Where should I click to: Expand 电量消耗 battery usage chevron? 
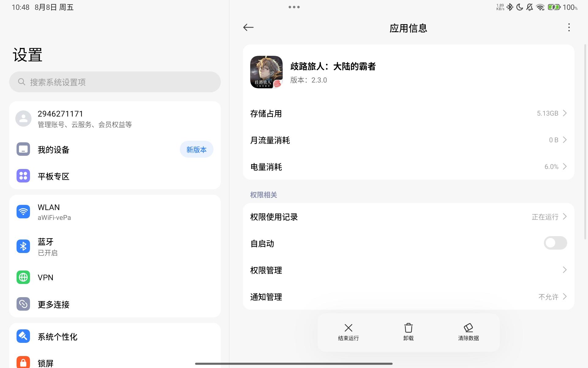click(x=564, y=167)
